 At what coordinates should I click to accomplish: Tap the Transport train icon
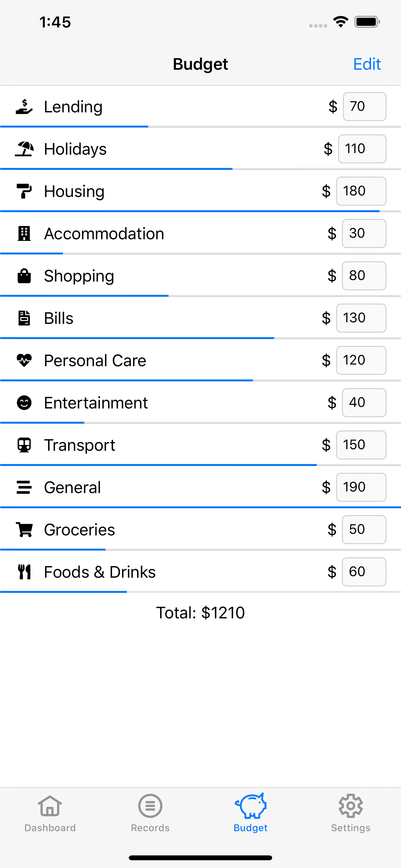coord(24,445)
